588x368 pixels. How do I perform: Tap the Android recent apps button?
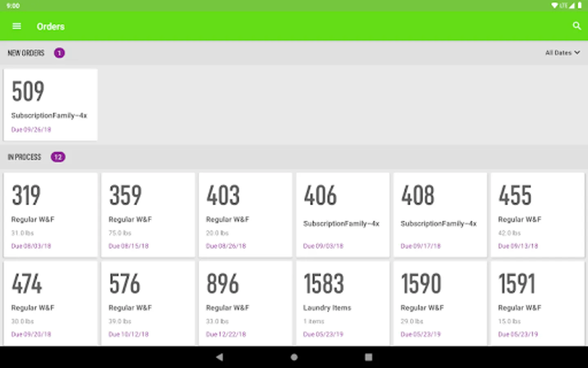[368, 357]
